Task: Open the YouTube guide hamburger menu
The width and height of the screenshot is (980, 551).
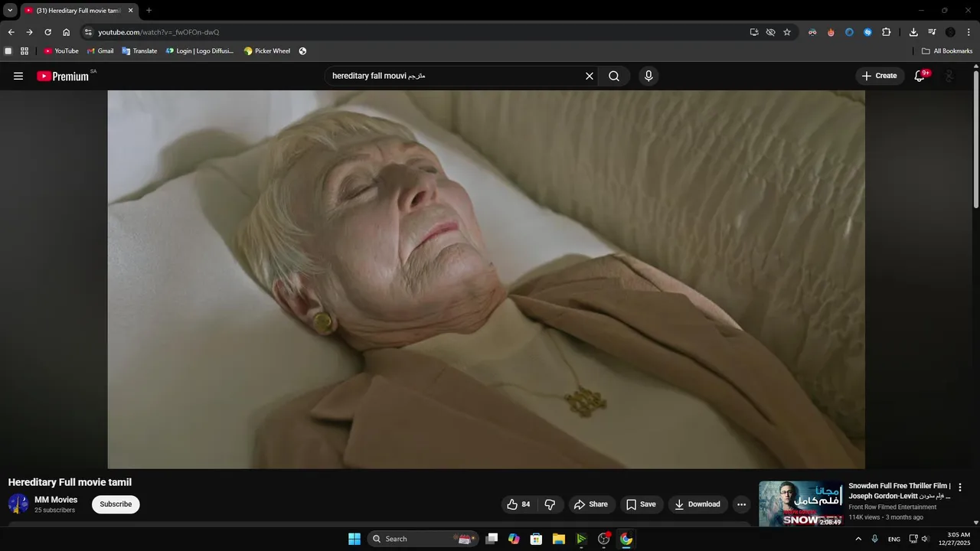Action: 18,76
